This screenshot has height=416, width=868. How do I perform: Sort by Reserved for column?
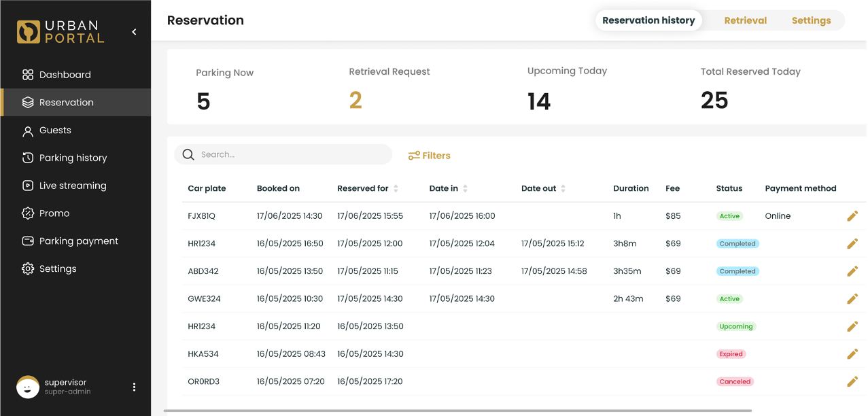[396, 189]
